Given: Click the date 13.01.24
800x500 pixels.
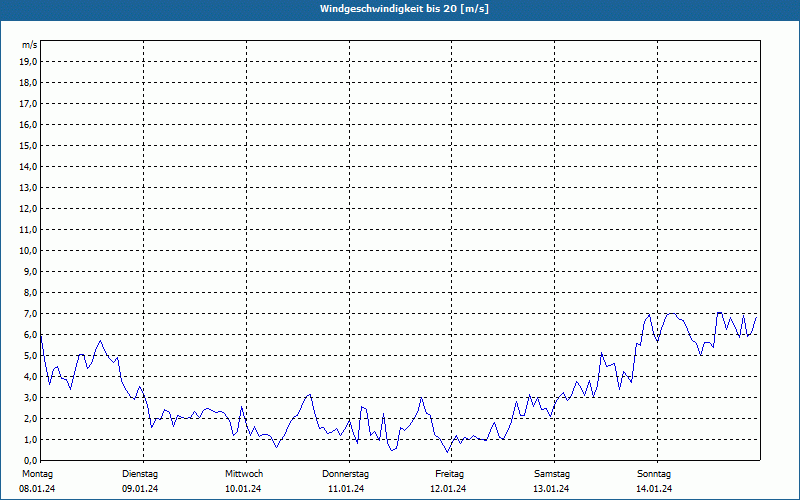Looking at the screenshot, I should point(551,489).
